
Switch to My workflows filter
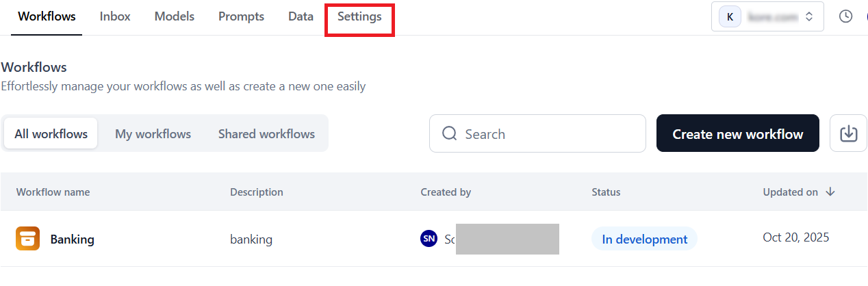pos(153,133)
